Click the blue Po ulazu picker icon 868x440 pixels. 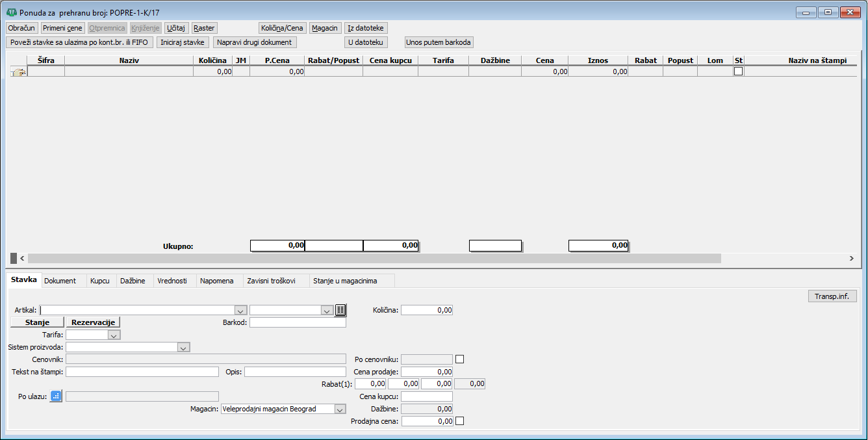56,396
